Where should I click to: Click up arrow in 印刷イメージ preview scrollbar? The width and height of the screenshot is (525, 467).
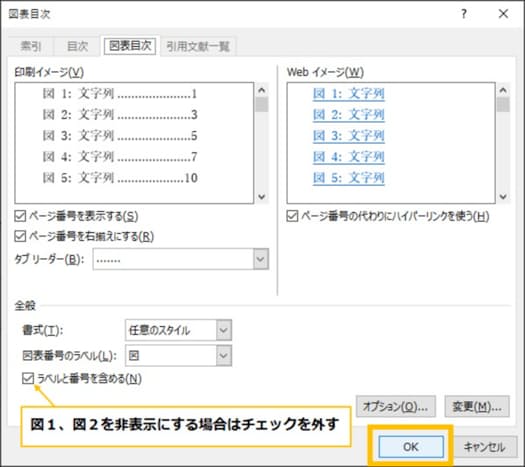[x=262, y=90]
